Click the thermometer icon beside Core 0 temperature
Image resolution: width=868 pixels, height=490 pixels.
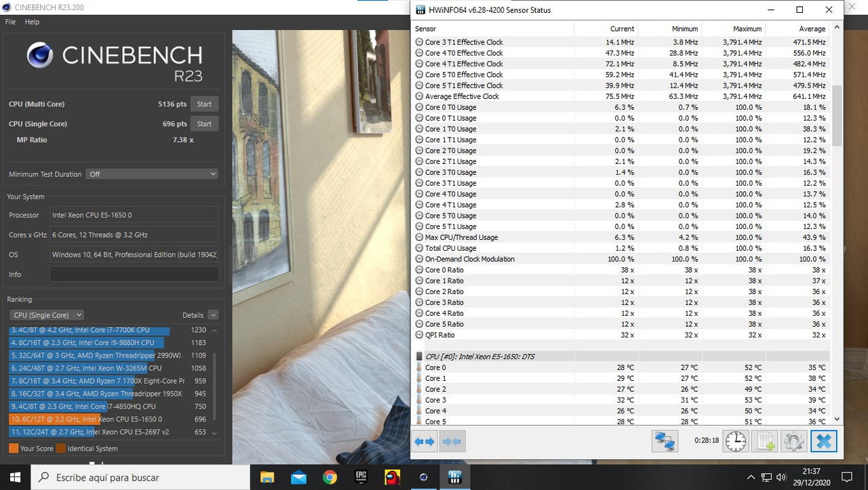click(419, 367)
